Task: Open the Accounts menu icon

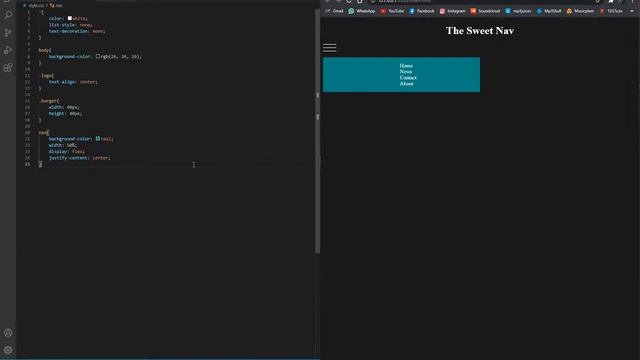Action: 8,333
